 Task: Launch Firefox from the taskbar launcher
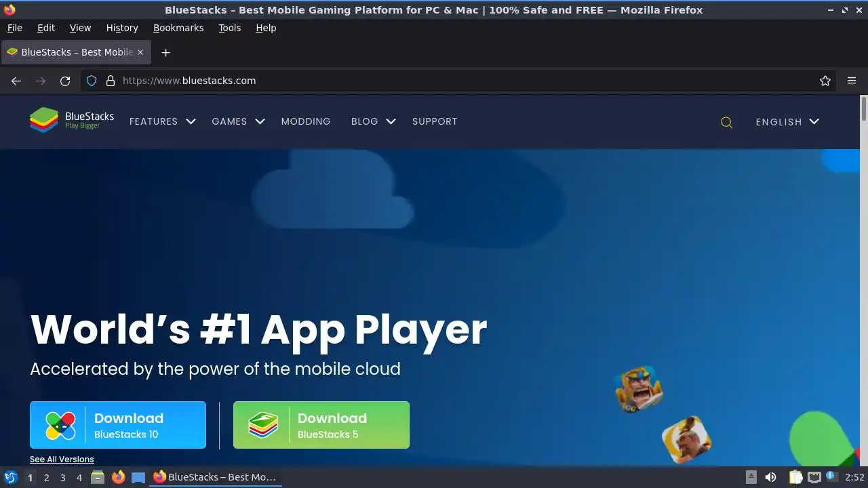[x=118, y=477]
